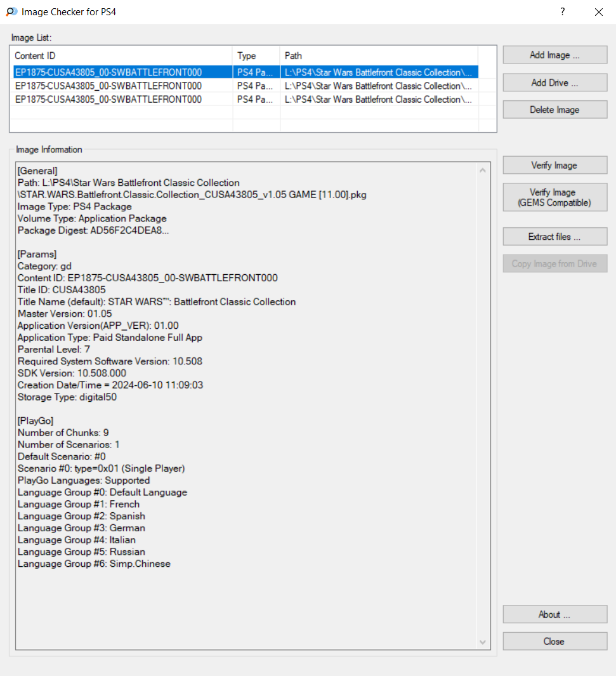Image resolution: width=616 pixels, height=676 pixels.
Task: Click the pkg filename line ending in [11.00].pkg
Action: coord(192,195)
